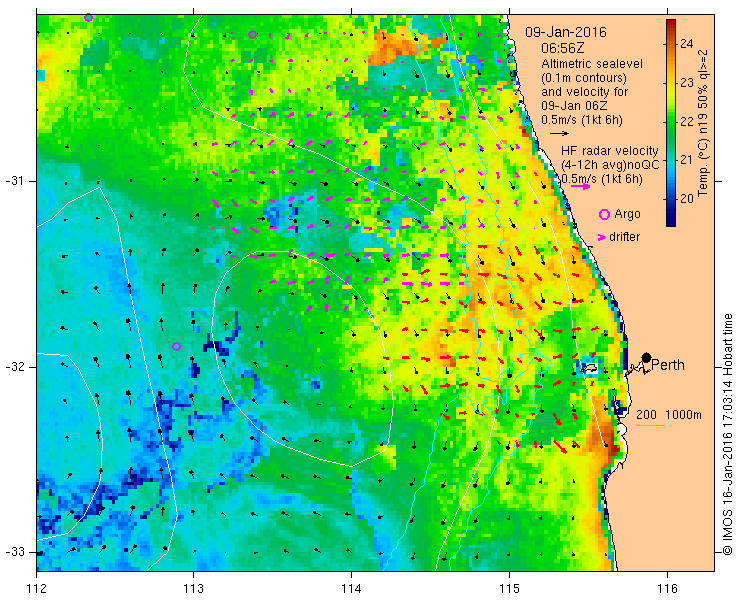Viewport: 740px width, 600px height.
Task: Click Rottnest Island outline west of Perth
Action: point(588,368)
